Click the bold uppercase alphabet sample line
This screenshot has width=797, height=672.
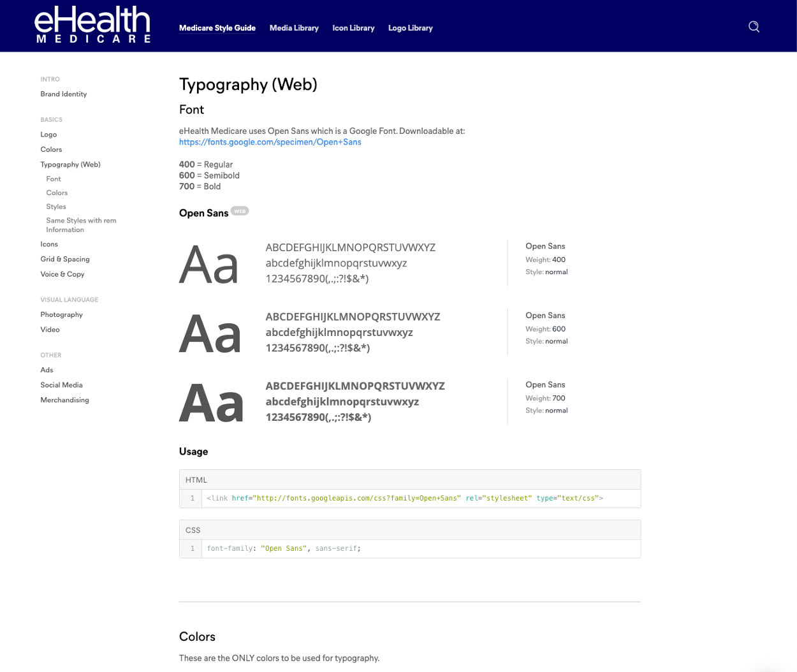(x=355, y=386)
